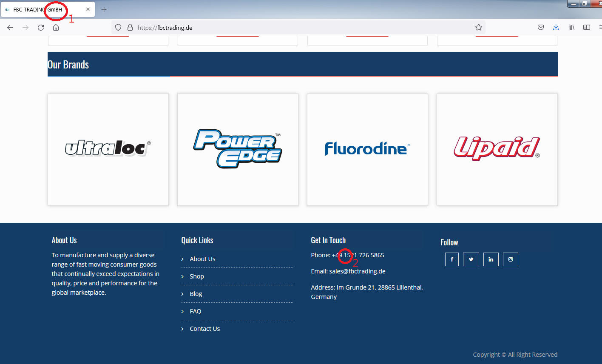Open the Contact Us quick link
This screenshot has width=602, height=364.
[x=205, y=329]
